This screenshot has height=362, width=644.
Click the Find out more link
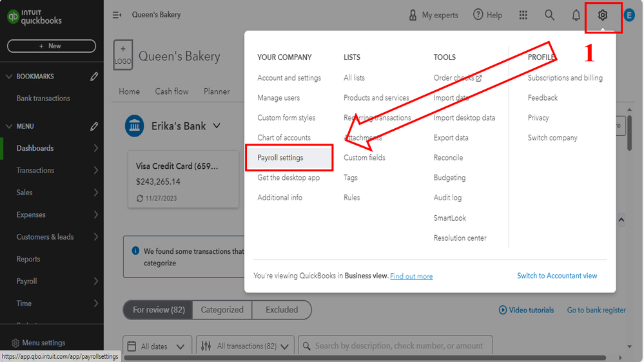click(x=411, y=276)
